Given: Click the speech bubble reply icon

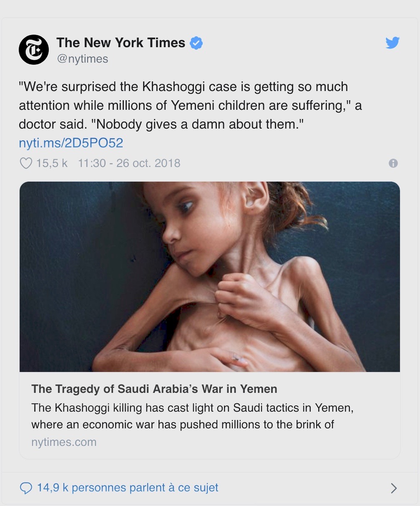Looking at the screenshot, I should point(26,488).
